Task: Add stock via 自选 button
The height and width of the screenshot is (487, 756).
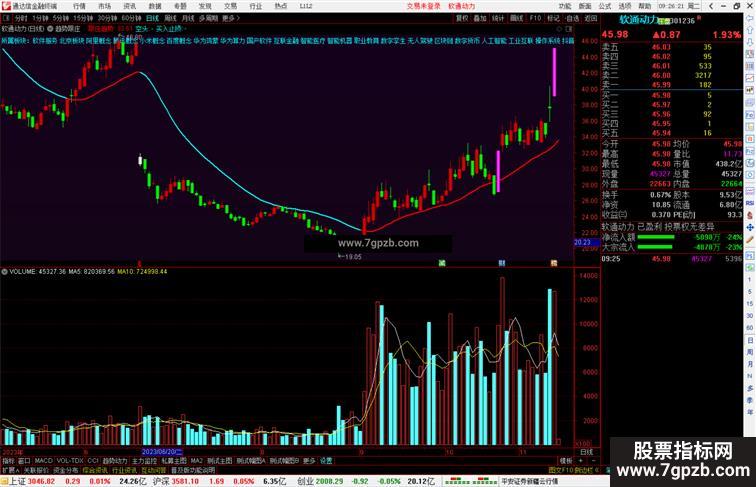Action: [572, 18]
